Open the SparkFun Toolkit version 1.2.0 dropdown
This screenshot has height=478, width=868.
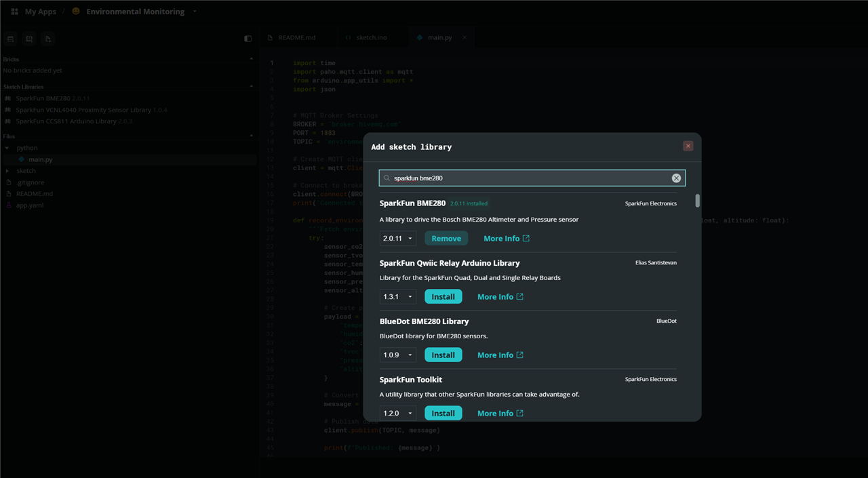coord(397,414)
